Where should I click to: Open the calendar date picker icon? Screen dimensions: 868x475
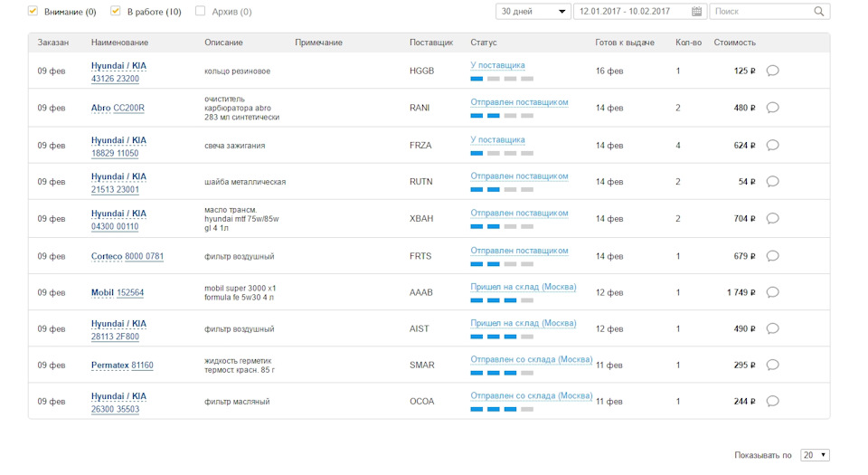coord(696,11)
